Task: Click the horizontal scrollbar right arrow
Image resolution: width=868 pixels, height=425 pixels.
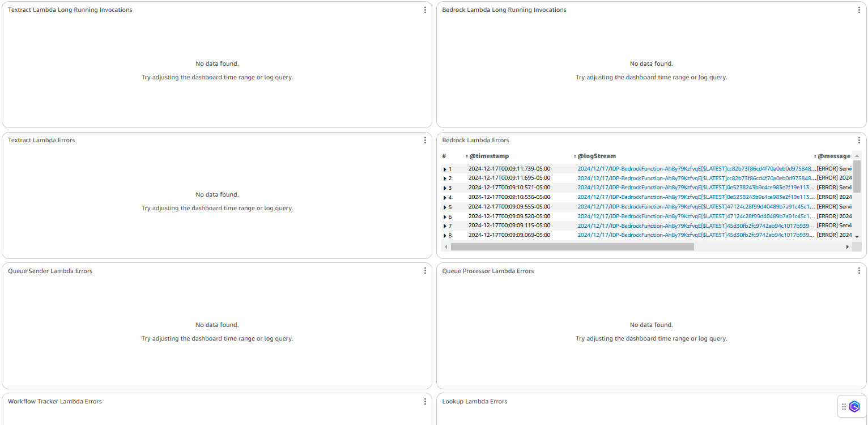Action: tap(847, 246)
